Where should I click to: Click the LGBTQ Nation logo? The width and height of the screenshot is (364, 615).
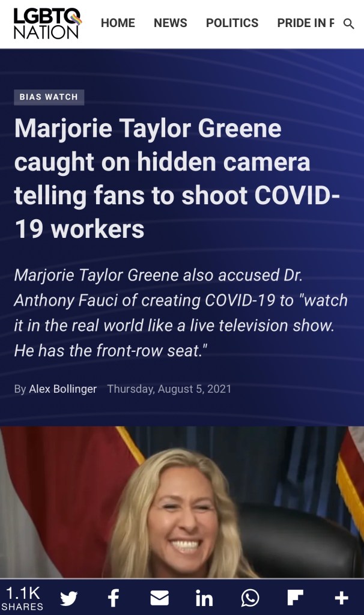pos(47,23)
